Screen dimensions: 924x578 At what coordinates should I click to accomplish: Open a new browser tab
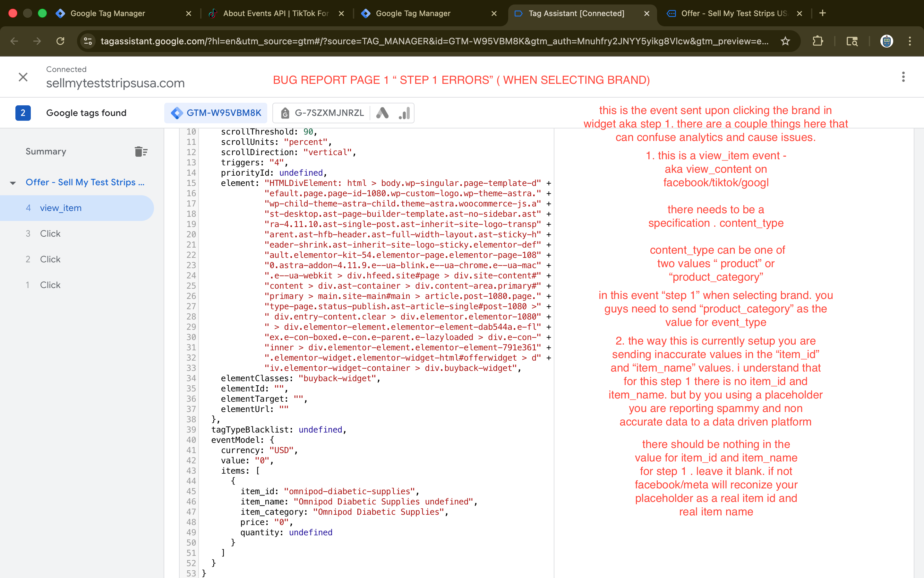pos(822,13)
